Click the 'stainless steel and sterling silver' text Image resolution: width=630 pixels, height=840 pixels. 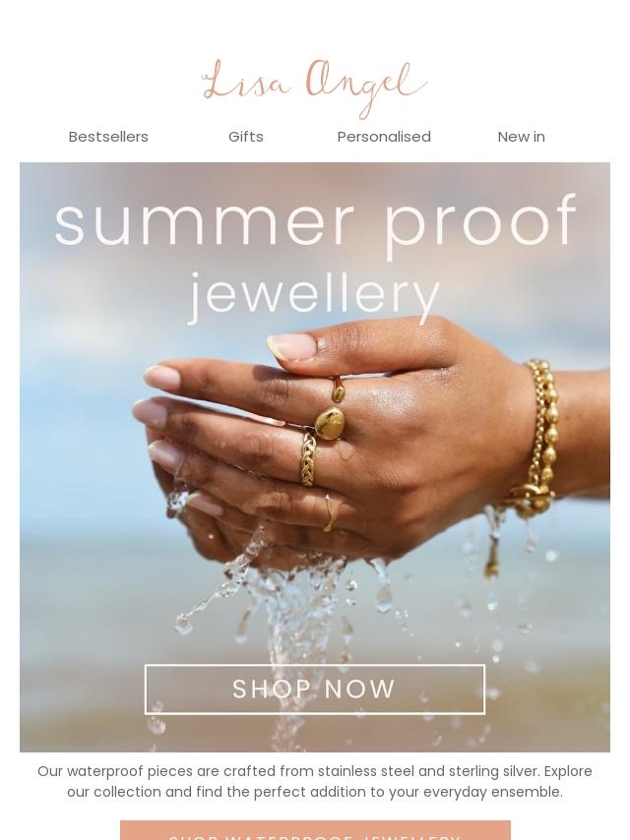[x=429, y=771]
